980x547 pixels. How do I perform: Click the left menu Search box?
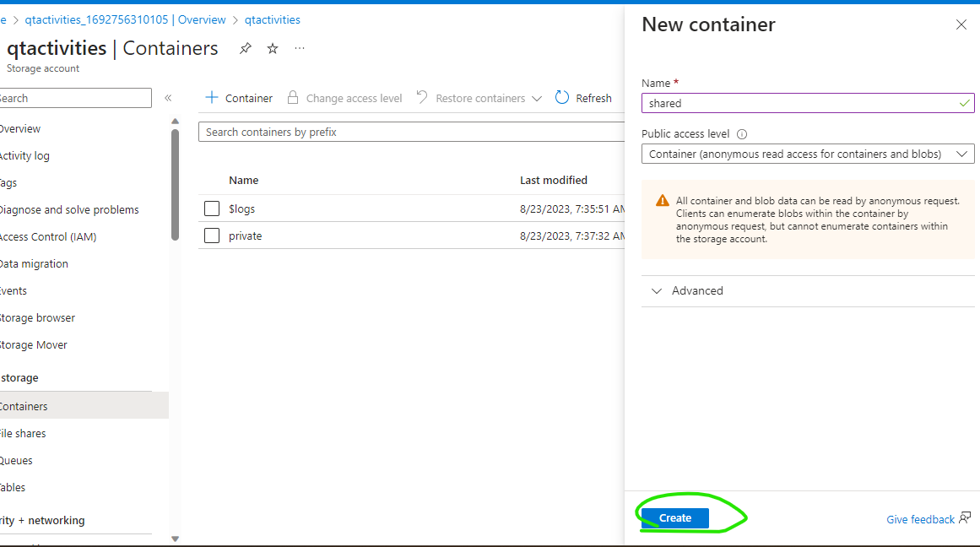click(74, 98)
